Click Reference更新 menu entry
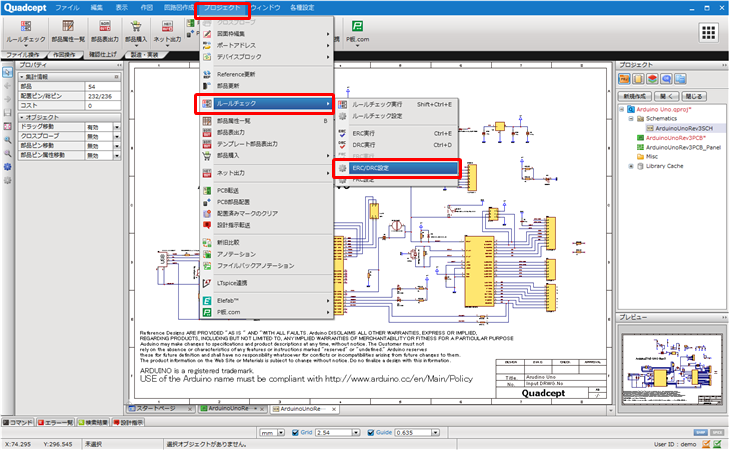Screen dimensions: 729x450 267,74
